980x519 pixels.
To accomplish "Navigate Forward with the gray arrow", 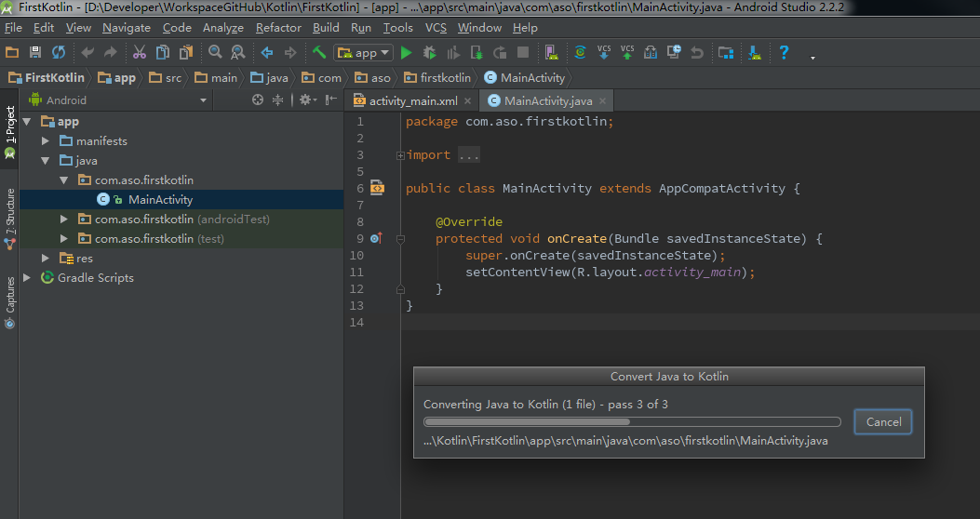I will coord(290,52).
